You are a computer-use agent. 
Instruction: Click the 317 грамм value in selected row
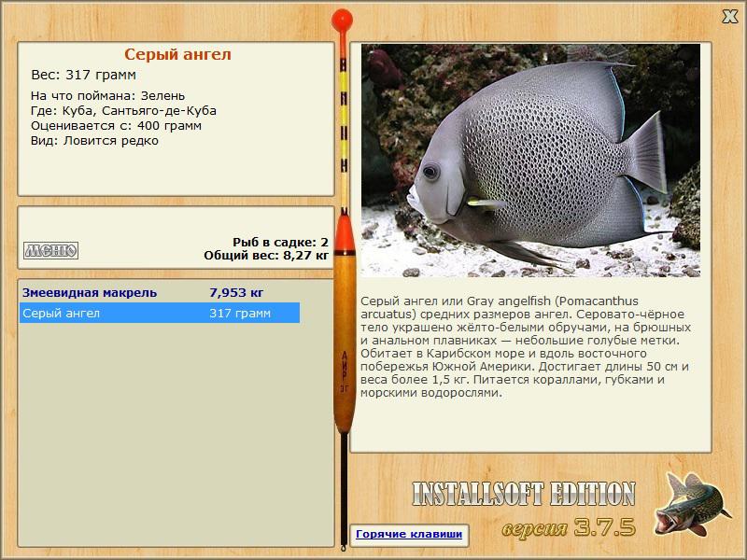point(240,314)
